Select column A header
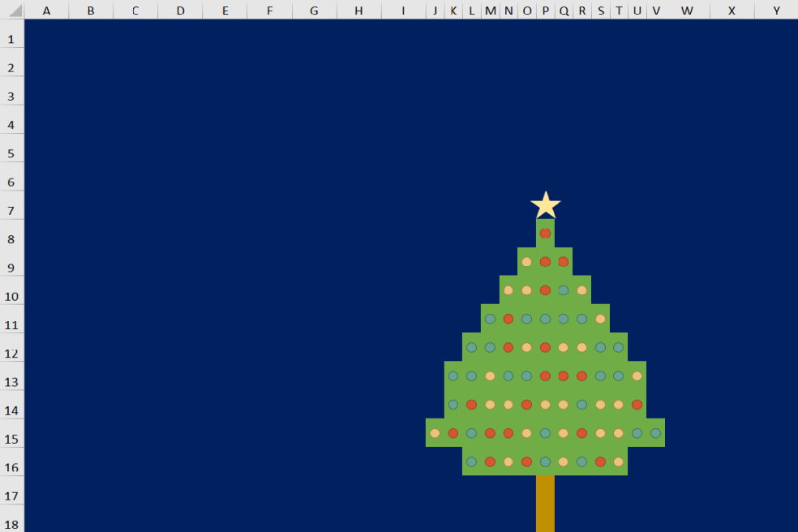 point(46,11)
